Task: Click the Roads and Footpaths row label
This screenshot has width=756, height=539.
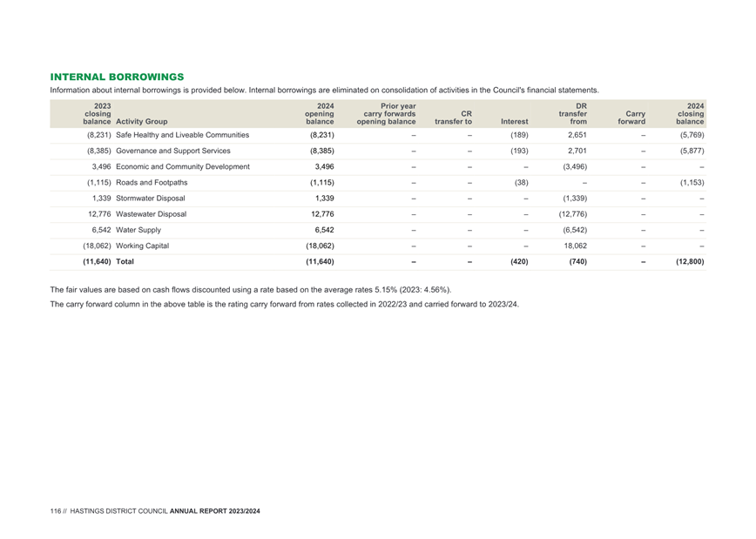Action: pyautogui.click(x=152, y=183)
